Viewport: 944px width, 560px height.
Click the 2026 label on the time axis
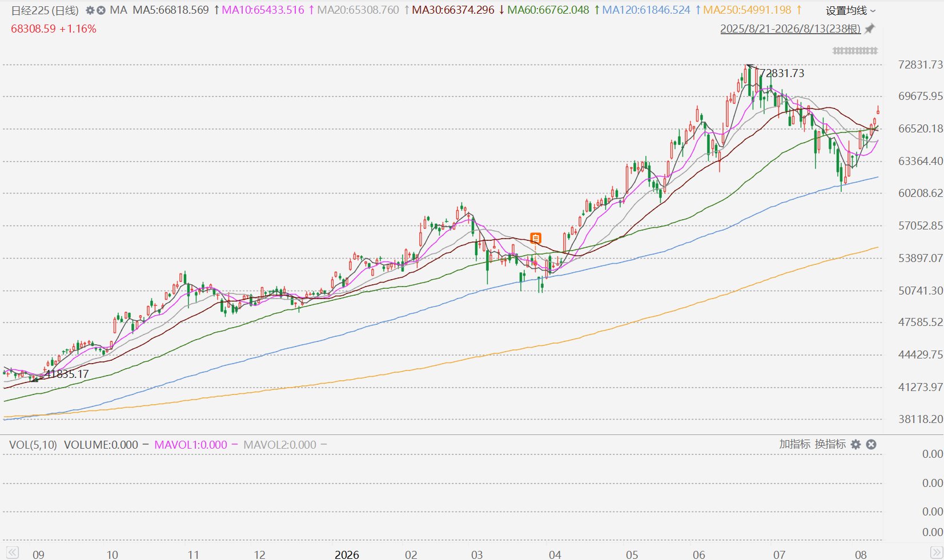pyautogui.click(x=347, y=554)
